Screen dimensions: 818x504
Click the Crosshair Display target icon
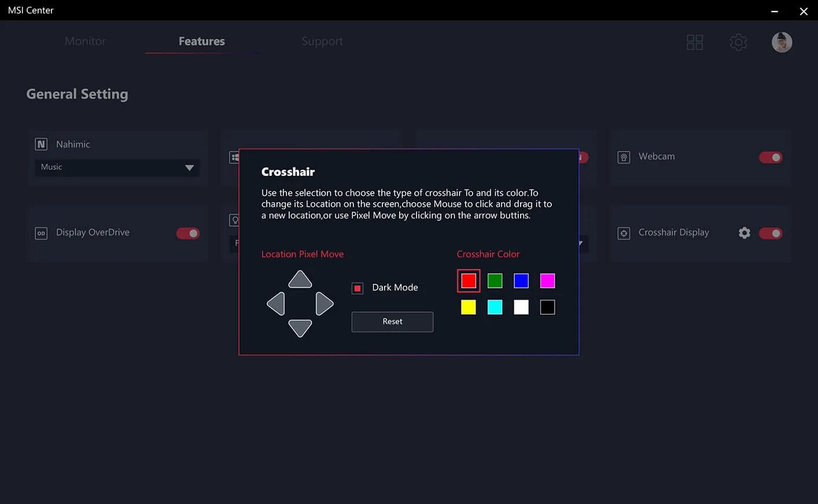(x=624, y=233)
